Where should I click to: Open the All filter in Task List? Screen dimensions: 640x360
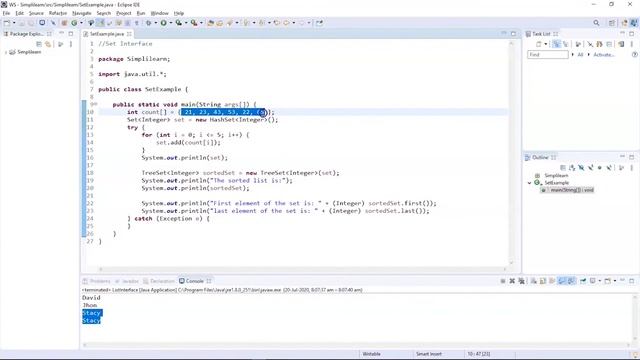point(580,55)
